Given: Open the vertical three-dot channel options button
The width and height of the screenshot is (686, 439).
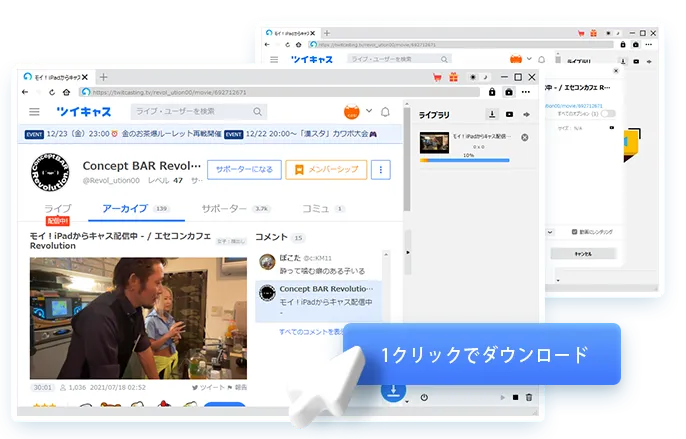Looking at the screenshot, I should pyautogui.click(x=381, y=170).
